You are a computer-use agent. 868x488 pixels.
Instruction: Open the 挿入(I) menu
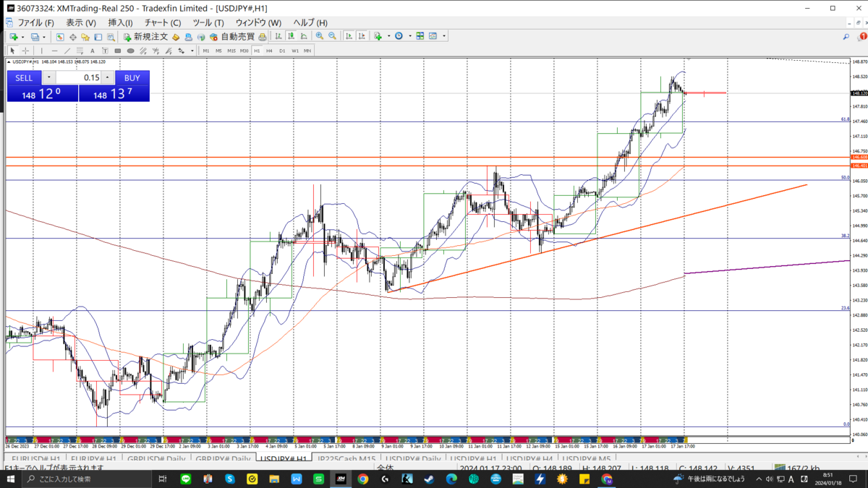[x=121, y=22]
